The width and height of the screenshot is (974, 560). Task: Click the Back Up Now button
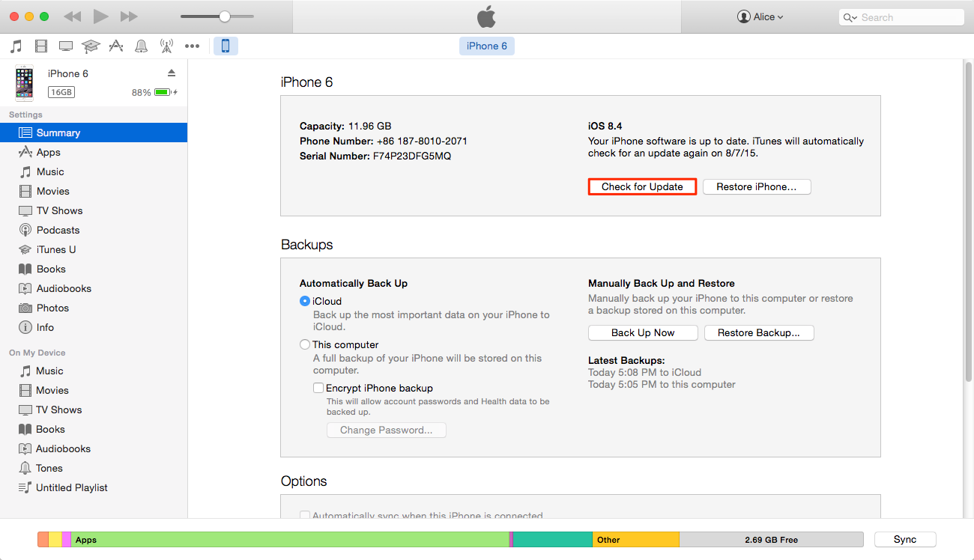[x=643, y=333]
